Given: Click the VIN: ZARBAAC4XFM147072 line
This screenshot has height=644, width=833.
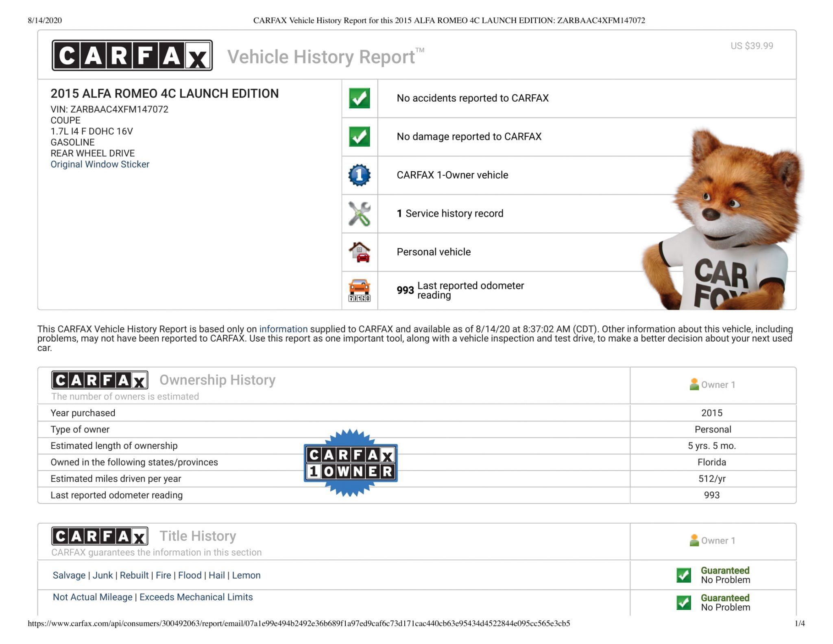Looking at the screenshot, I should (x=109, y=109).
